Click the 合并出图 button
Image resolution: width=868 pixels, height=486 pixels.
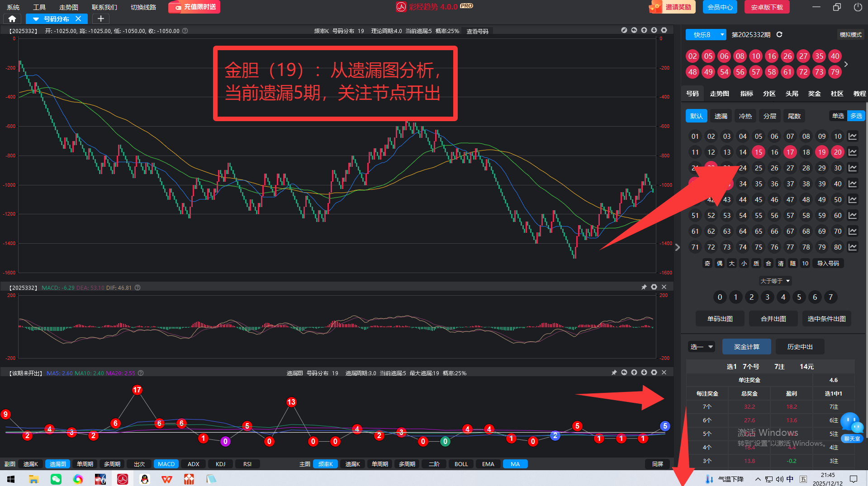coord(773,319)
